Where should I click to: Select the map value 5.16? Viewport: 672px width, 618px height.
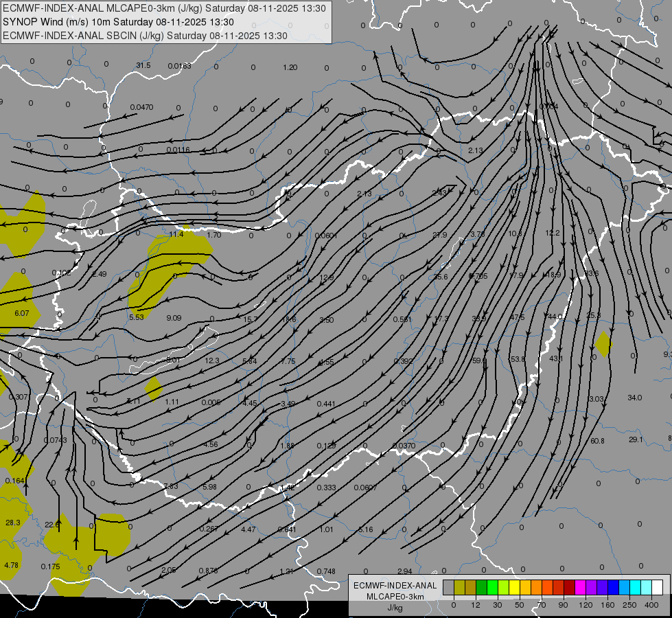pyautogui.click(x=366, y=529)
